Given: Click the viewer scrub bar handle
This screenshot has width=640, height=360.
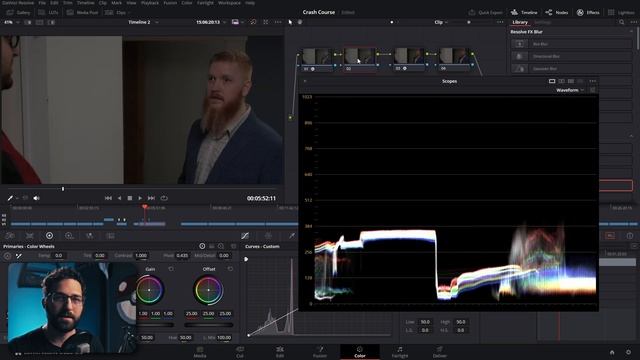Looking at the screenshot, I should tap(63, 189).
